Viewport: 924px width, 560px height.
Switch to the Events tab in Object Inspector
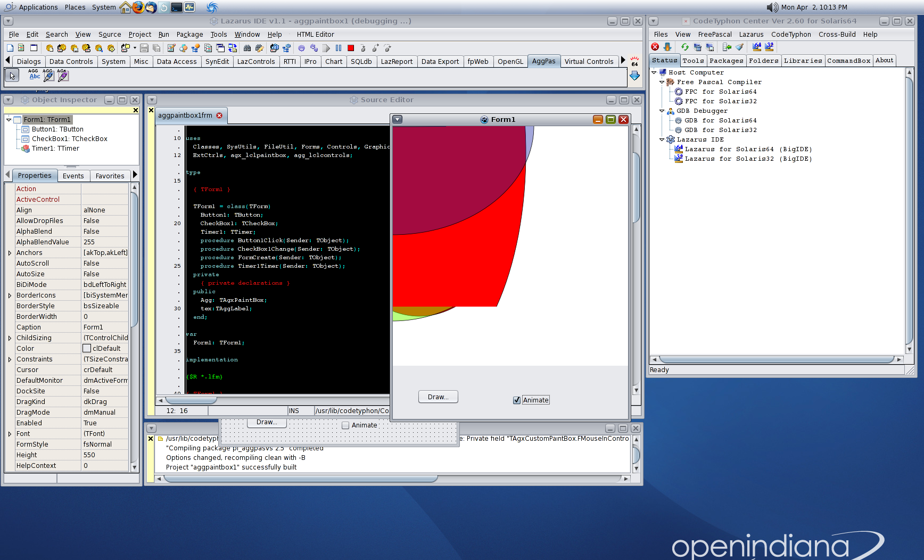73,176
